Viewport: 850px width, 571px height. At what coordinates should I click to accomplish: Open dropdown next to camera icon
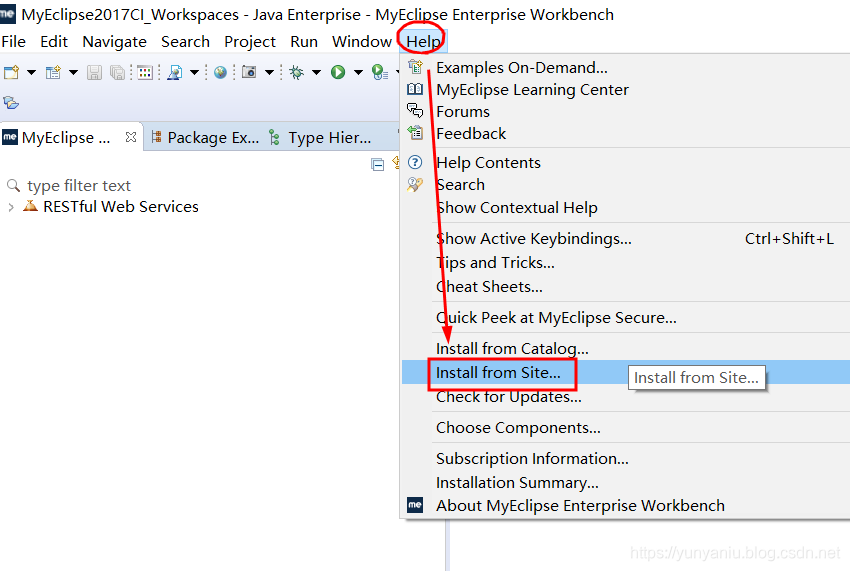(x=269, y=72)
